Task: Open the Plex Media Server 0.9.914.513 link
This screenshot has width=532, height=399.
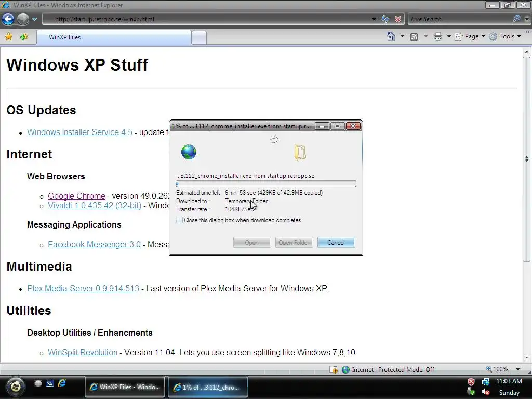Action: [83, 288]
